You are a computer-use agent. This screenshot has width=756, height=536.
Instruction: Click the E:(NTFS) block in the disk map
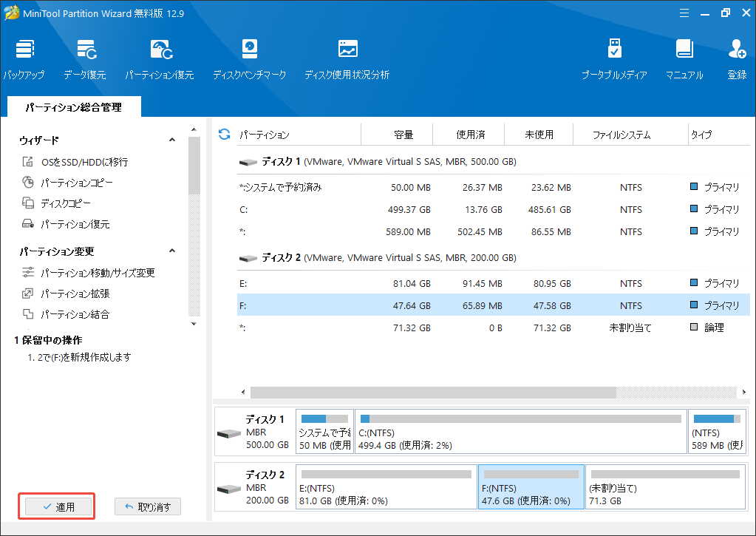(386, 486)
